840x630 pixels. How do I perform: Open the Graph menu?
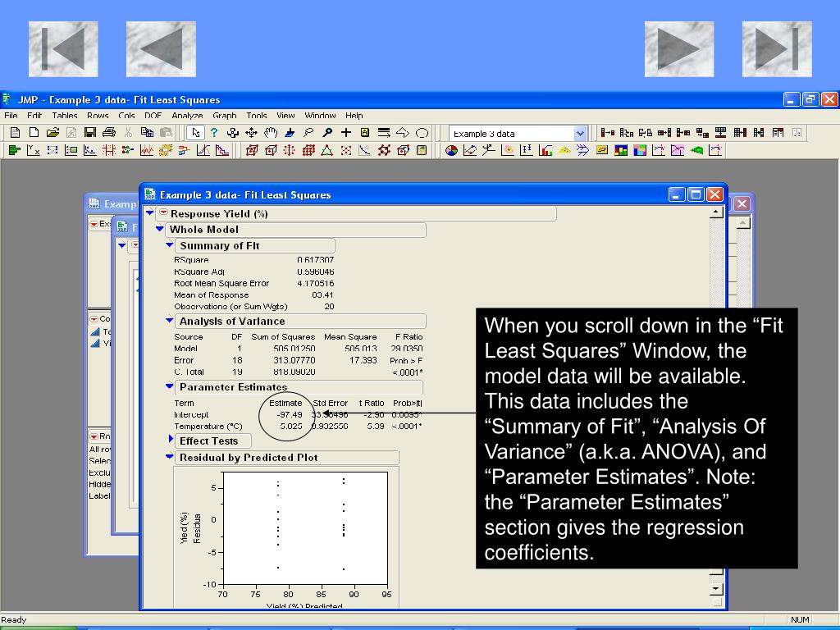[x=224, y=115]
